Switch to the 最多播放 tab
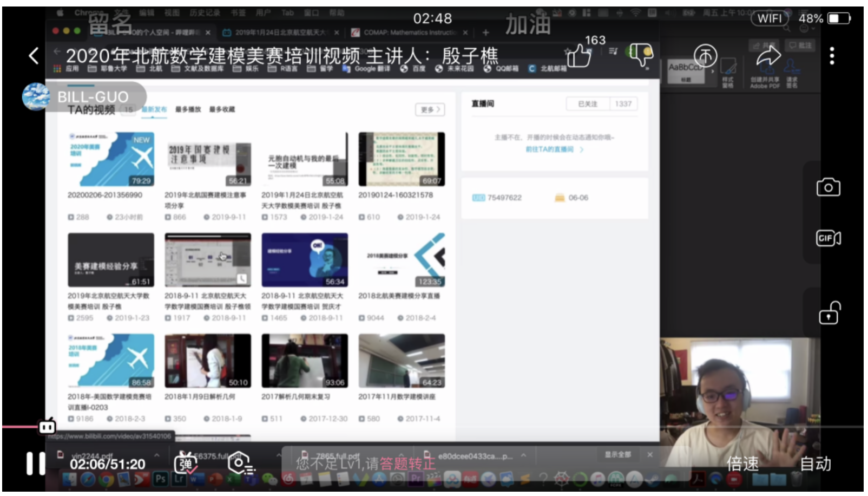The width and height of the screenshot is (868, 496). click(x=188, y=109)
